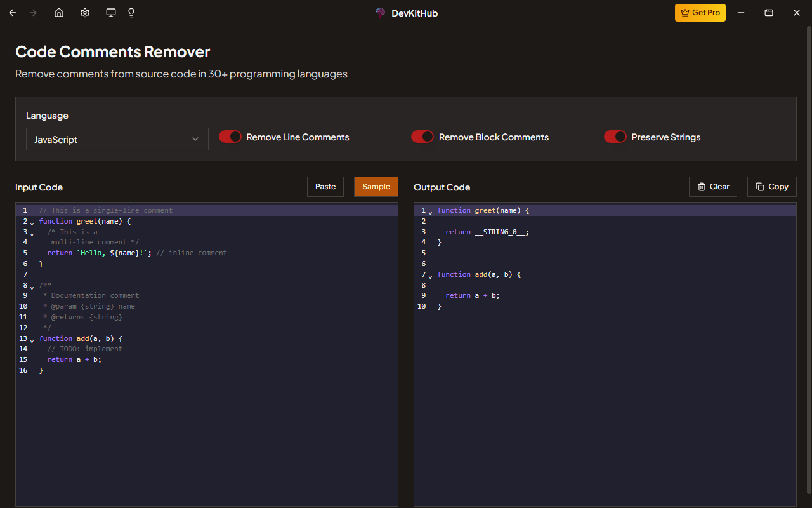Screen dimensions: 812x508
Task: Click the trash icon in Clear button
Action: pos(702,187)
